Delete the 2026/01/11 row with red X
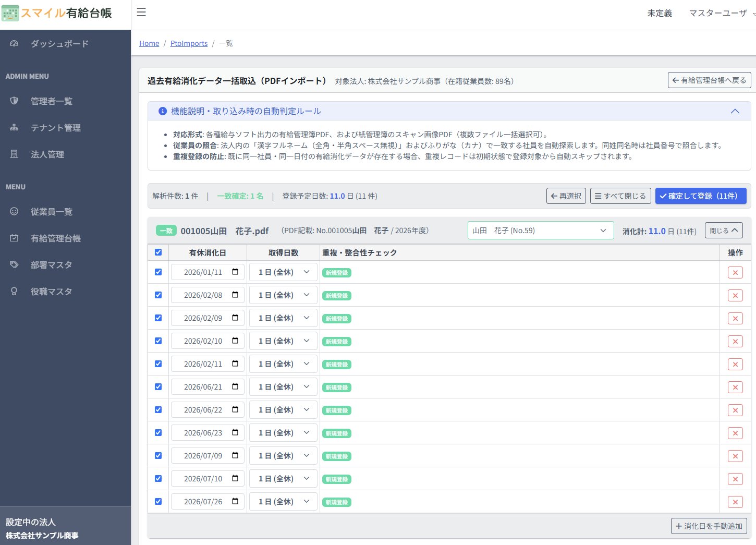Image resolution: width=756 pixels, height=545 pixels. 735,272
